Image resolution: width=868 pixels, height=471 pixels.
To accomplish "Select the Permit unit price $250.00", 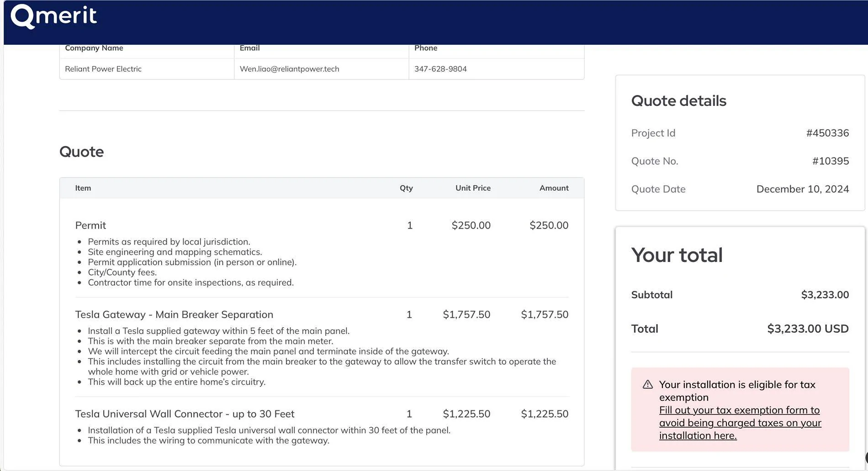I will (471, 225).
